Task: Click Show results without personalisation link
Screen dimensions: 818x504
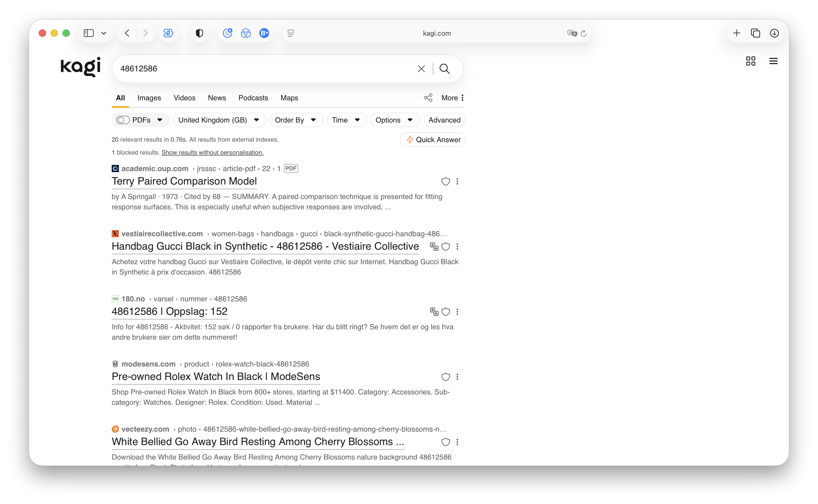Action: (x=212, y=152)
